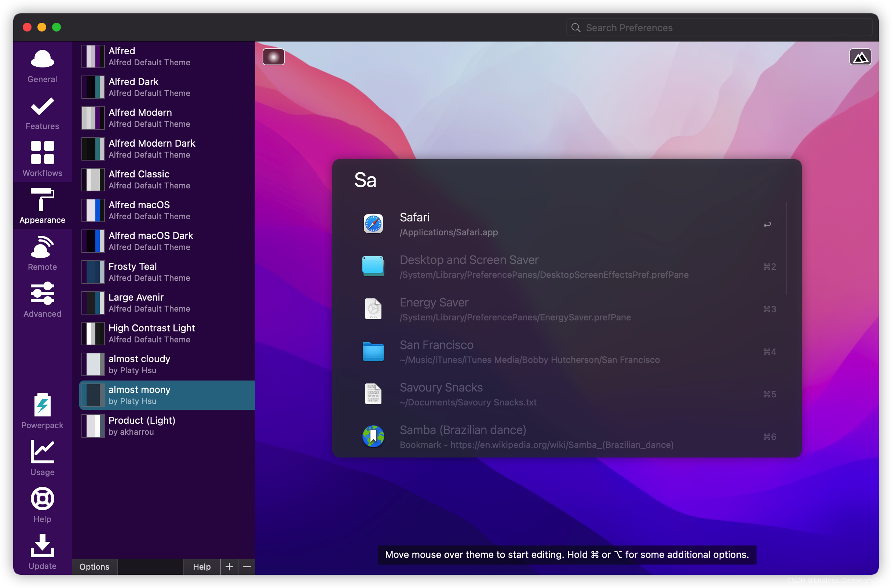Open the Advanced settings section
Viewport: 892px width, 588px height.
42,300
